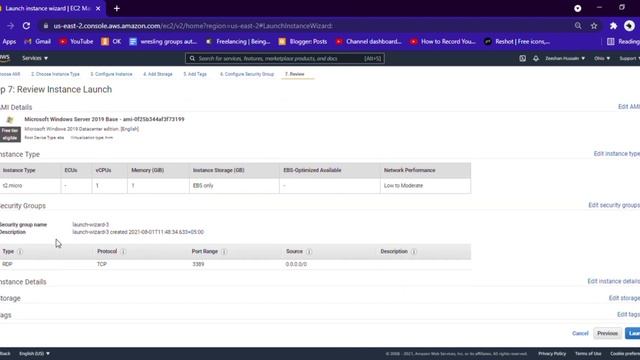The width and height of the screenshot is (640, 360).
Task: Click the 3389 port range value
Action: coord(198,264)
